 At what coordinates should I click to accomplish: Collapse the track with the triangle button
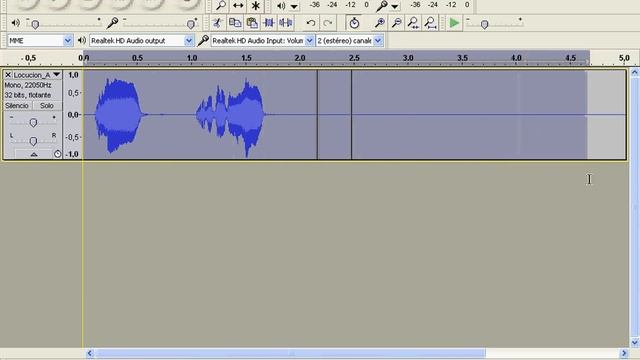tap(34, 154)
